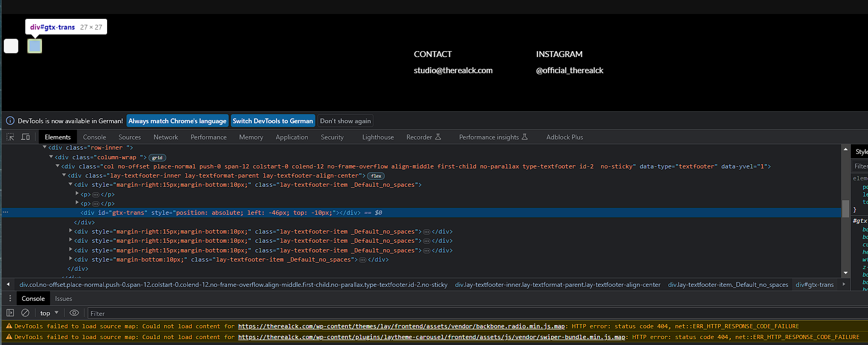Show the console sidebar
Image resolution: width=868 pixels, height=345 pixels.
coord(10,313)
